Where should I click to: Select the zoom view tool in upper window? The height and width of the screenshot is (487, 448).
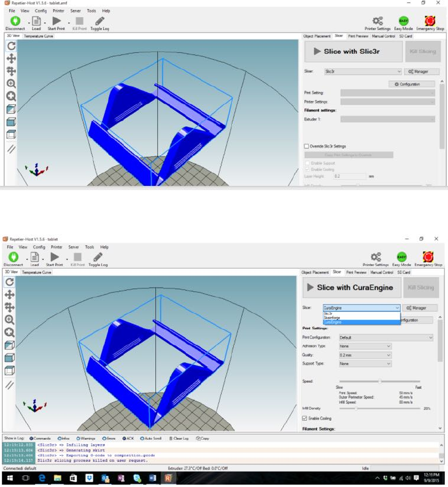(x=12, y=83)
